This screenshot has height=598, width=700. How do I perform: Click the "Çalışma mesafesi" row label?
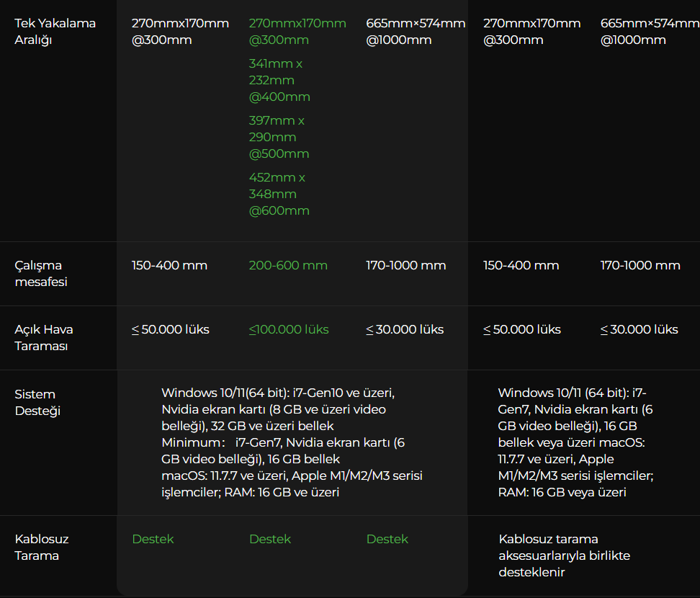click(x=41, y=274)
